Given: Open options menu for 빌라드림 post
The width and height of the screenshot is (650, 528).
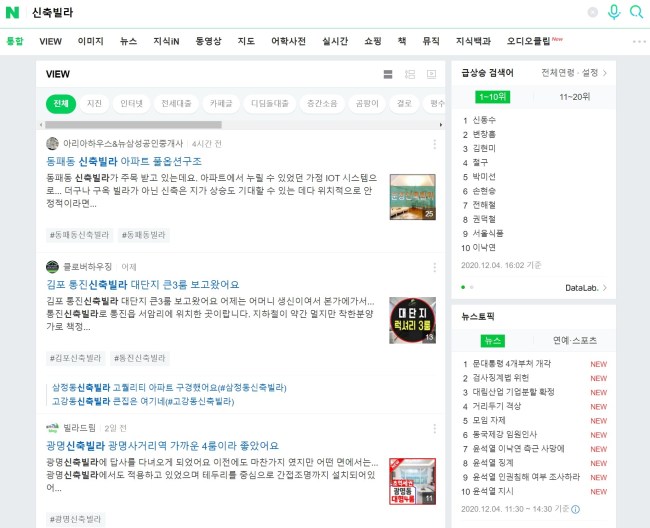Looking at the screenshot, I should [434, 429].
